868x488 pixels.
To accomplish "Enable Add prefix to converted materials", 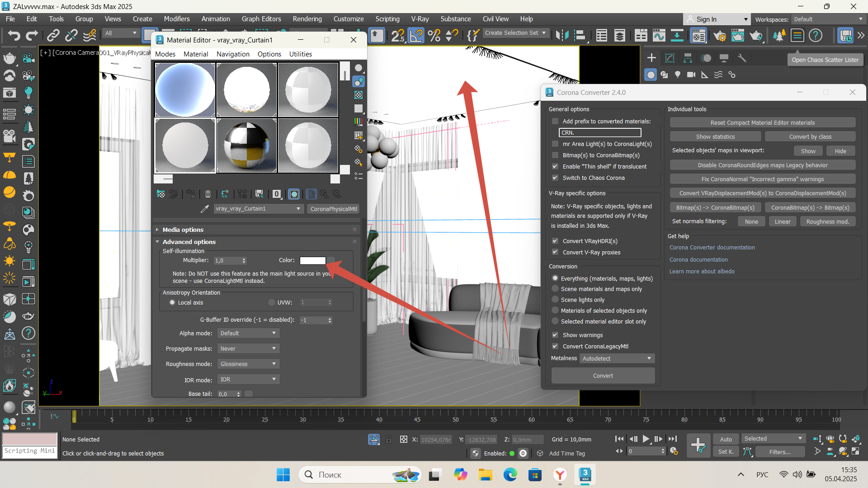I will point(555,121).
